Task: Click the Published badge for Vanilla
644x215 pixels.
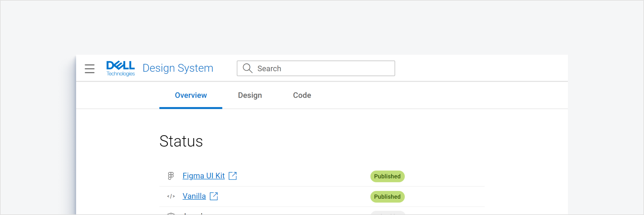Action: click(387, 197)
